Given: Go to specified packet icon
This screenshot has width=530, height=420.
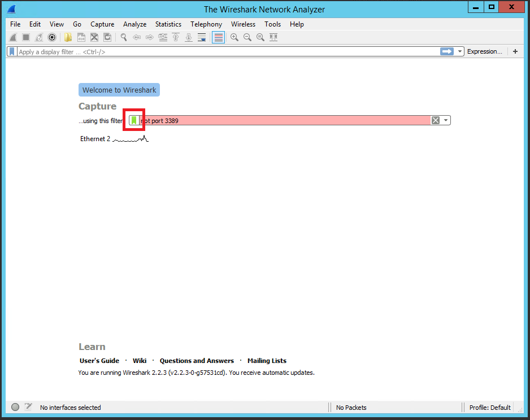Looking at the screenshot, I should click(163, 37).
